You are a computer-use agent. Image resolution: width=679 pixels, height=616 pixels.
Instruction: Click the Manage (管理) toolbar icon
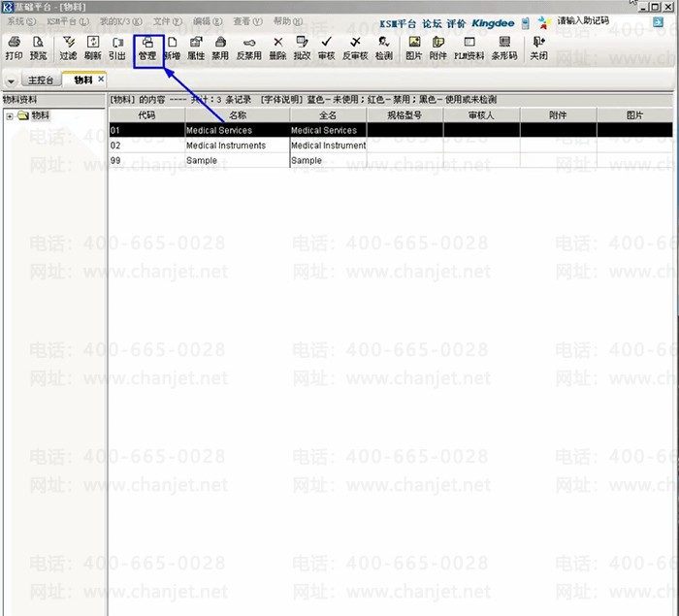(146, 49)
